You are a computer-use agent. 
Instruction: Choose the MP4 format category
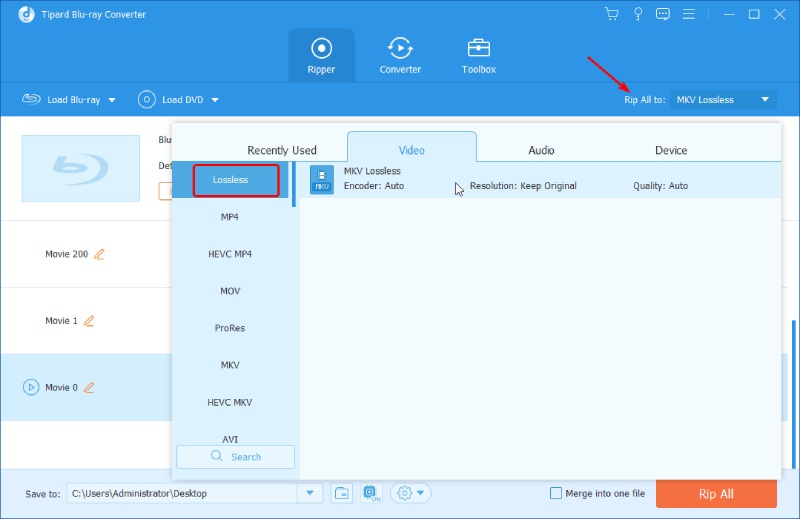230,217
